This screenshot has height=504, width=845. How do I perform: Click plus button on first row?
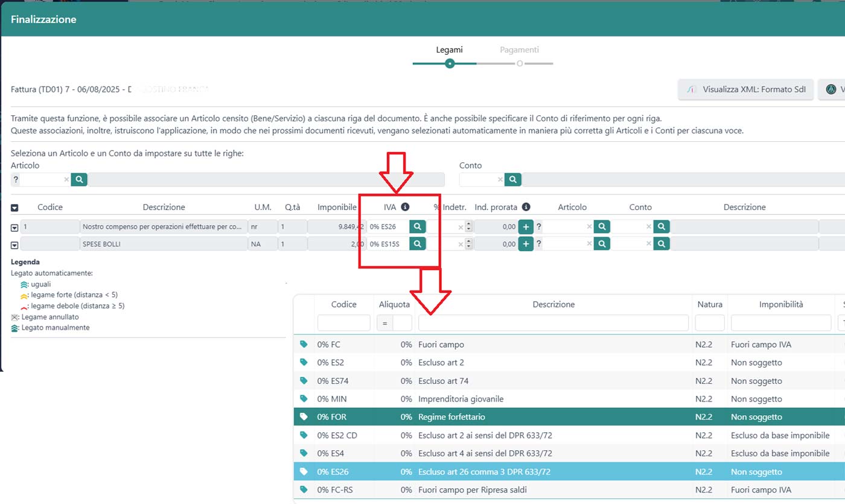coord(526,227)
